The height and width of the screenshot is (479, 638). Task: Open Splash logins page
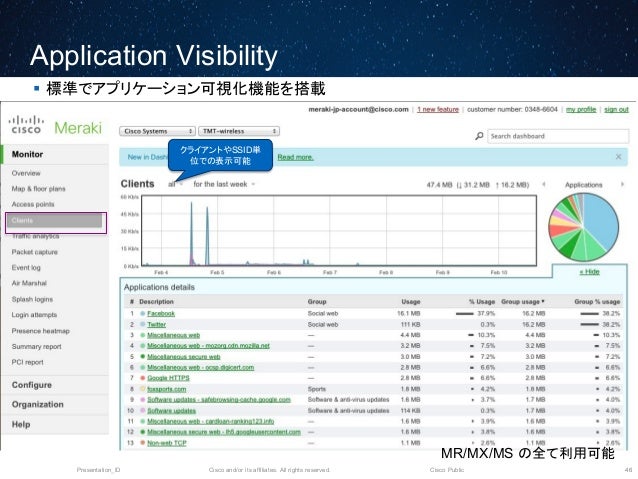point(32,300)
